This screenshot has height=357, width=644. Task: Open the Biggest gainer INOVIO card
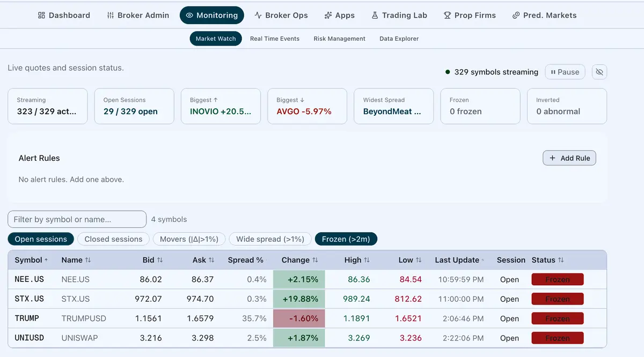[x=221, y=106]
